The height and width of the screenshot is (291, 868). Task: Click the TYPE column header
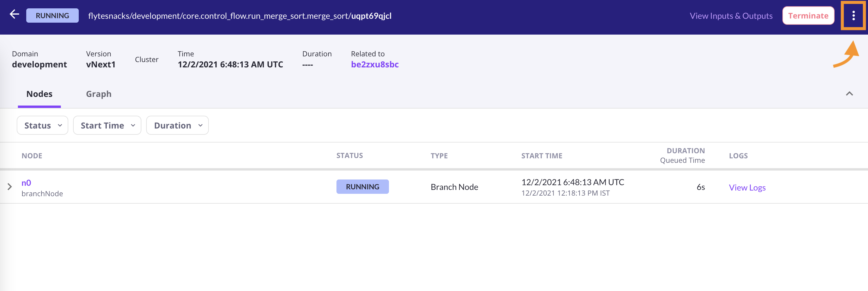pos(439,156)
